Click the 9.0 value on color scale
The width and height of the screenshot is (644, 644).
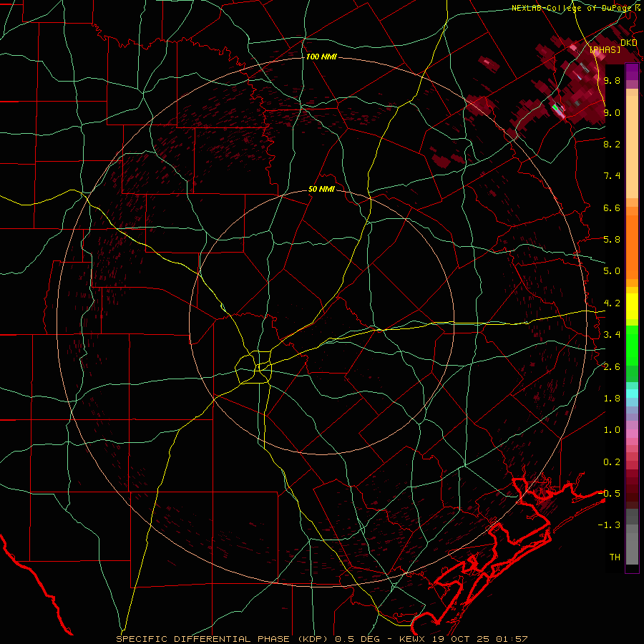coord(612,112)
